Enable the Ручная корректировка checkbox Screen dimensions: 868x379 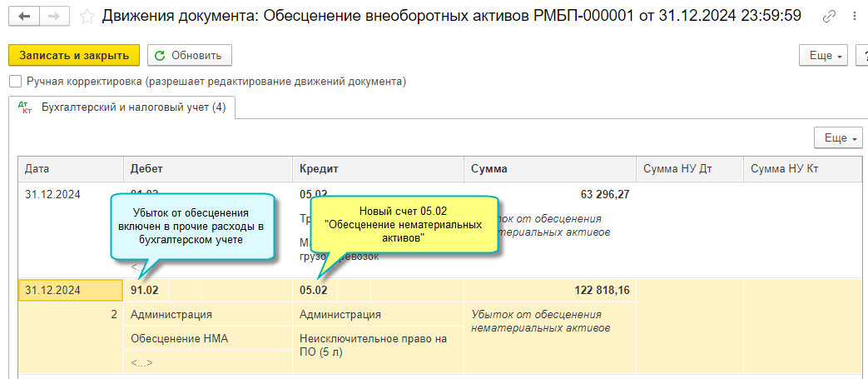[15, 82]
